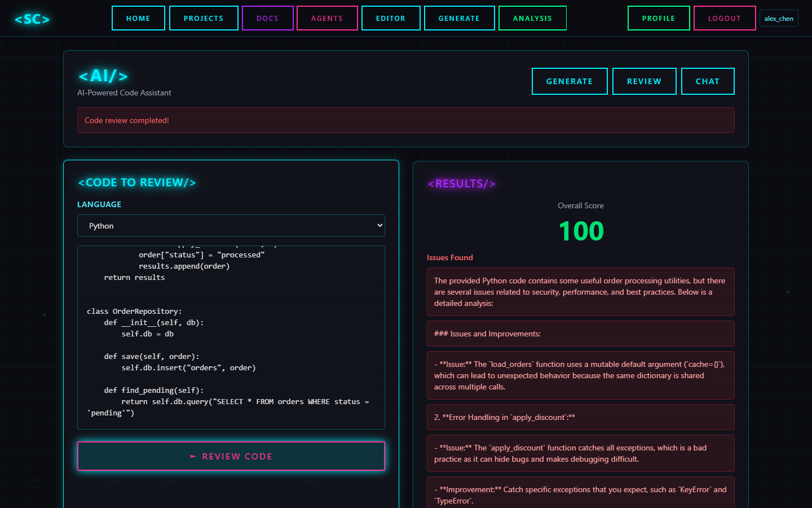This screenshot has width=812, height=508.
Task: Open the Editor nav item
Action: click(391, 18)
